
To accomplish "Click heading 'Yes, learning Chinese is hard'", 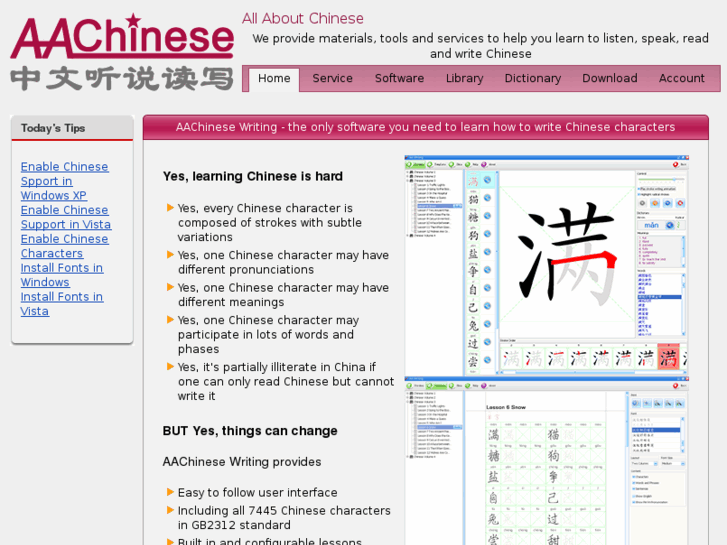I will click(x=253, y=176).
